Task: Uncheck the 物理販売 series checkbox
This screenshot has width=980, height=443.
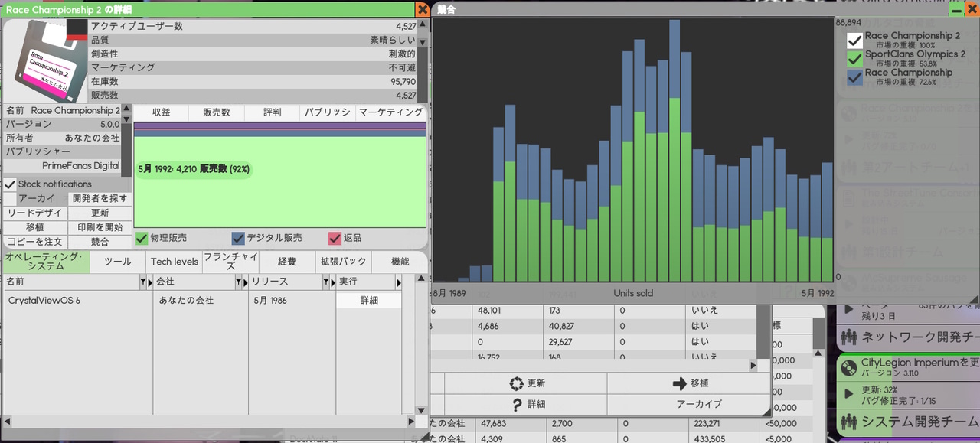Action: pos(142,238)
